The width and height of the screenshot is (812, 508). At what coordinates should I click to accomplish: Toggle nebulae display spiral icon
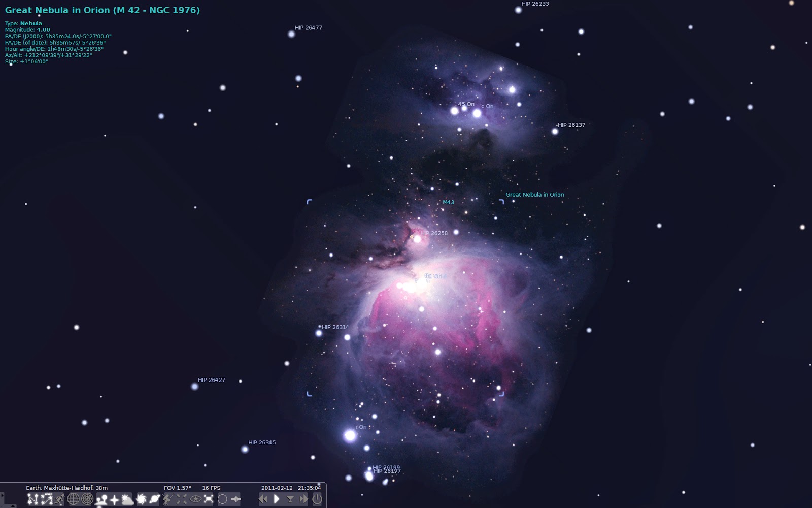point(141,499)
